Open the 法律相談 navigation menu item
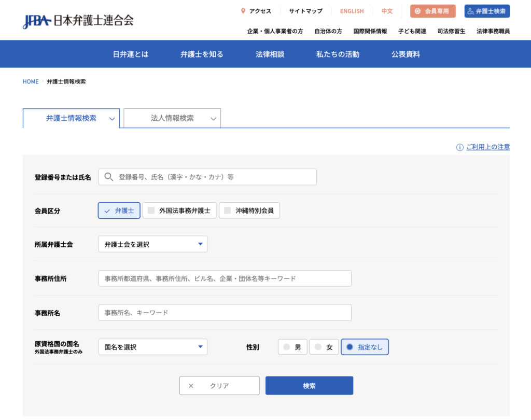Screen dimensions: 531x420 pos(270,54)
